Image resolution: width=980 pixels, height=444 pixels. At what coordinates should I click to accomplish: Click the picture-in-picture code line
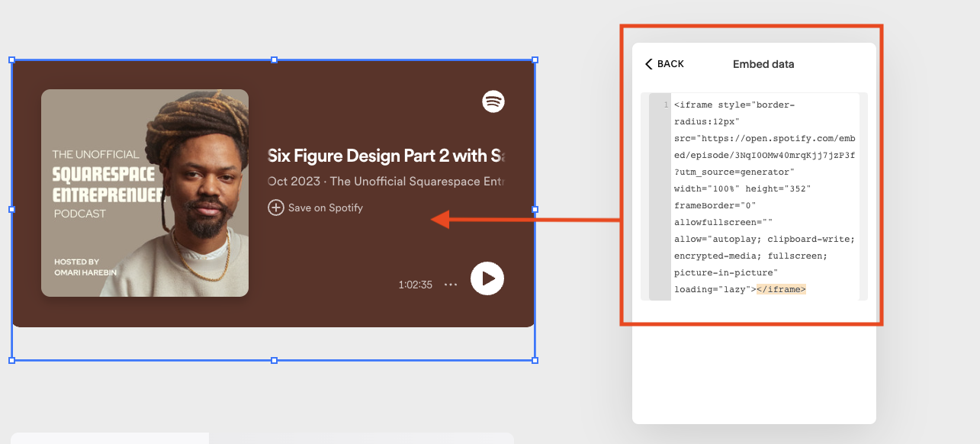726,272
